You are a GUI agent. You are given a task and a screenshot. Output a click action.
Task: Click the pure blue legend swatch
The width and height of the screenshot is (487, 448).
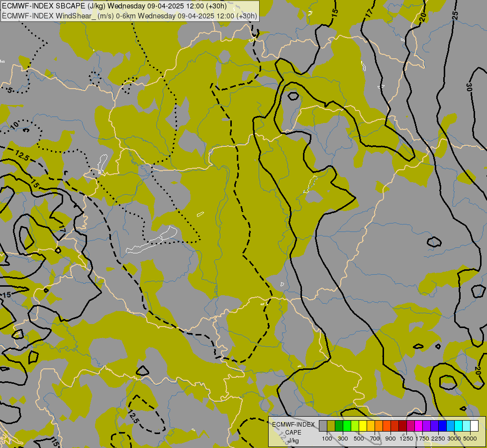[x=442, y=426]
